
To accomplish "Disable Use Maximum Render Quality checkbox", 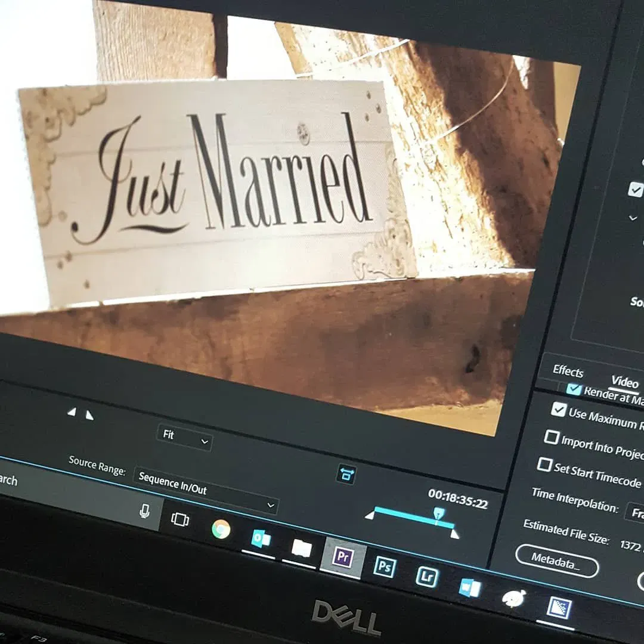I will click(559, 409).
